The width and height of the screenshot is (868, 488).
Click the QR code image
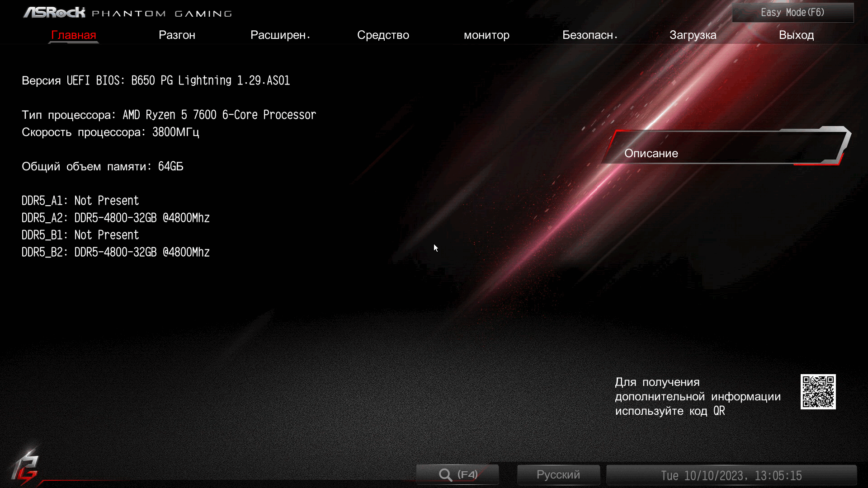point(818,392)
